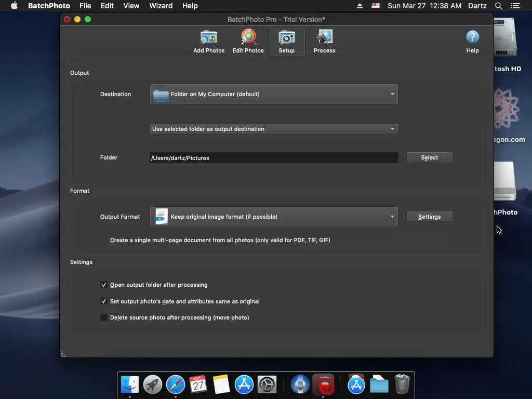Select the Setup step icon
Screen dimensions: 532x399
click(x=287, y=42)
